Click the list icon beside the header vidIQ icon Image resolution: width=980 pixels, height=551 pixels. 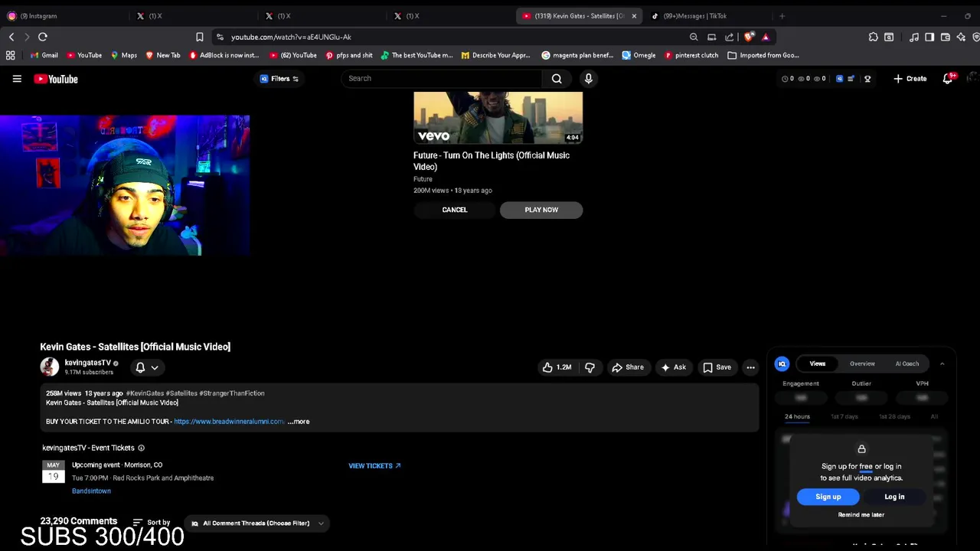(851, 79)
